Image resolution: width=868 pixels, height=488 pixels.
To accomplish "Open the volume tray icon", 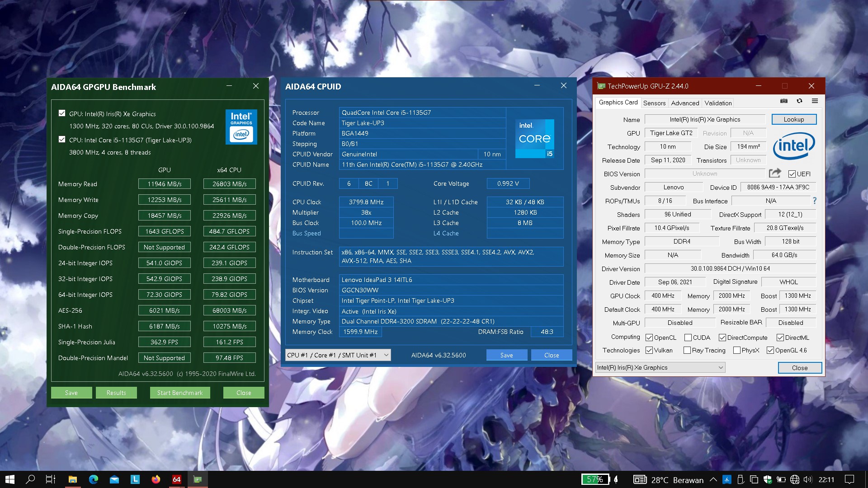I will 808,479.
